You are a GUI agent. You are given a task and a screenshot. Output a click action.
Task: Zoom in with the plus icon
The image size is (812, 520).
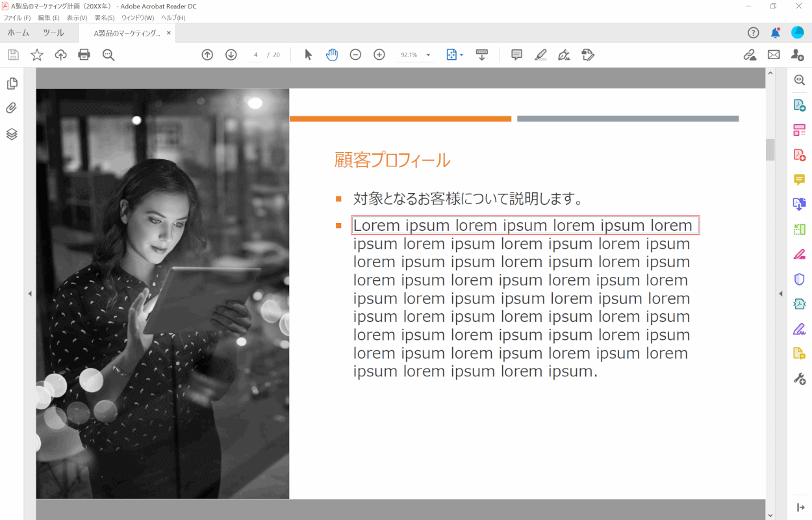[x=379, y=55]
